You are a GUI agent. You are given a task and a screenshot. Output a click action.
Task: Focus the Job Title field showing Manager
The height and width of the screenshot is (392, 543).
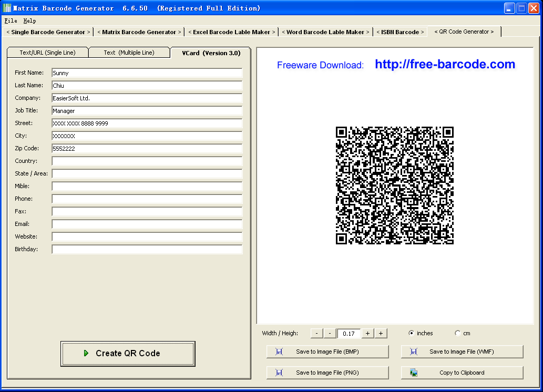[x=147, y=111]
